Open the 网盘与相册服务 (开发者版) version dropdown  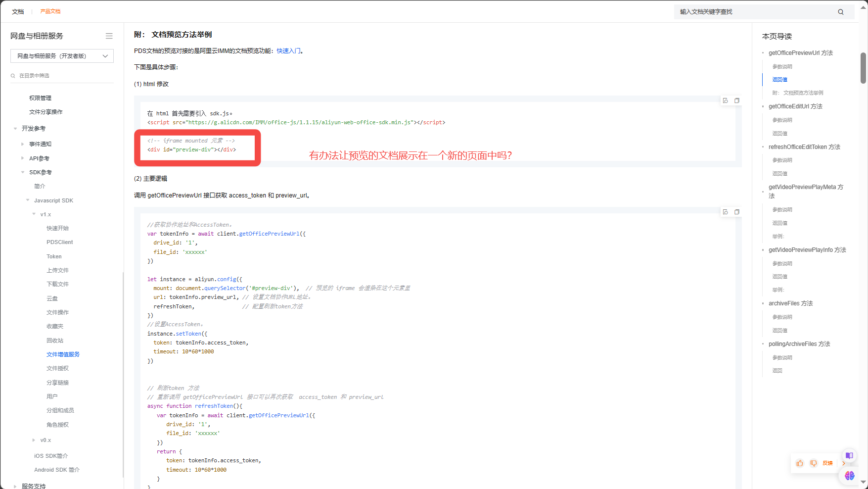point(62,56)
